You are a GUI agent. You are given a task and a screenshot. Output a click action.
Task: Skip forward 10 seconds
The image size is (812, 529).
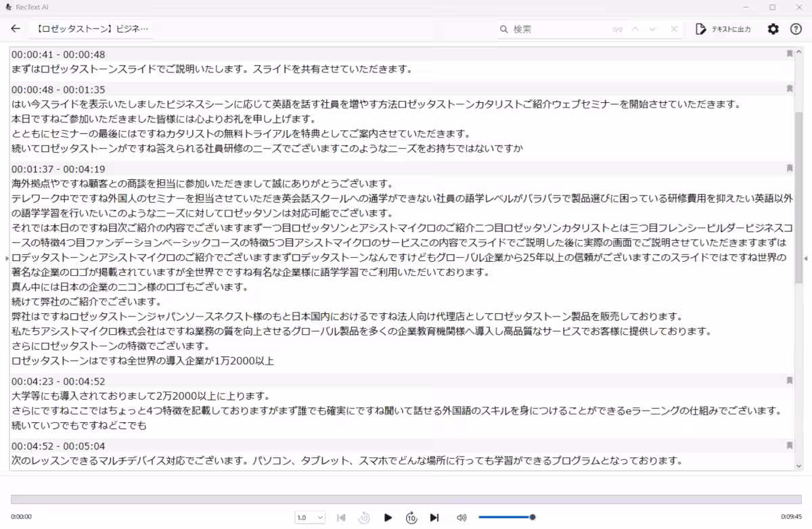[411, 517]
